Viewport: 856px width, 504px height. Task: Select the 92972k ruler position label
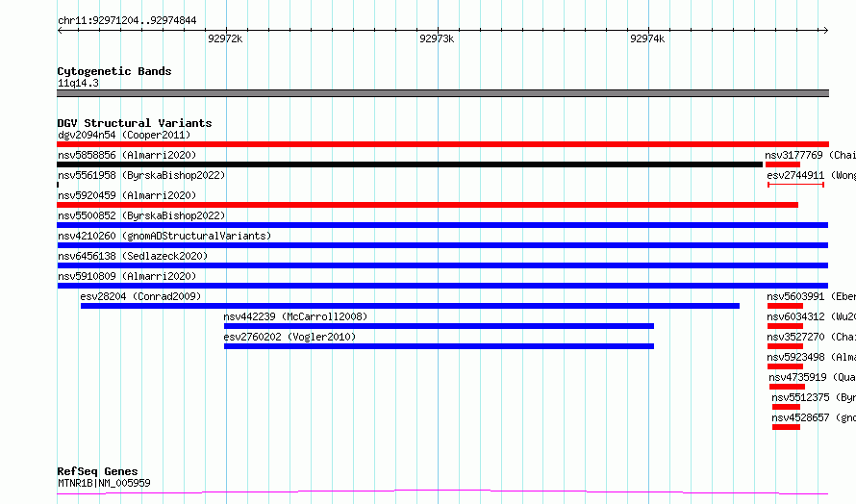(x=225, y=38)
